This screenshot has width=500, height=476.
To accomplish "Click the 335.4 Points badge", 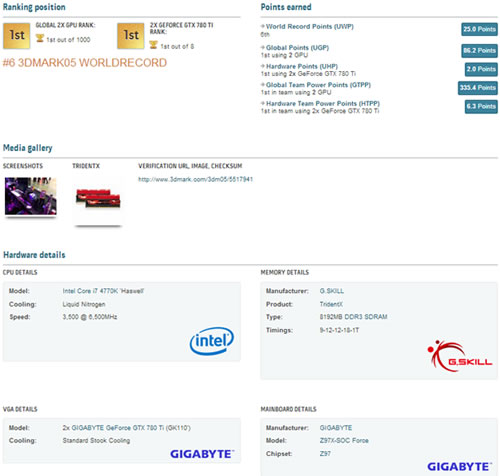I will (478, 88).
